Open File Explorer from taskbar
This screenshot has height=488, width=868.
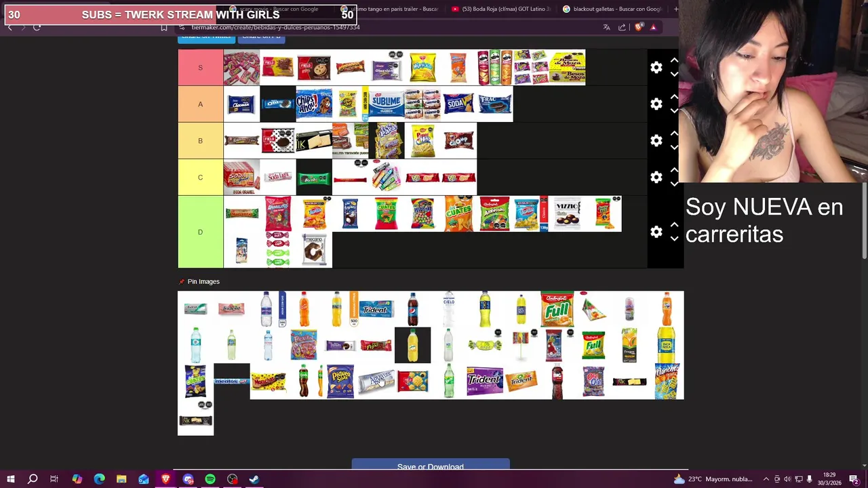[x=121, y=479]
